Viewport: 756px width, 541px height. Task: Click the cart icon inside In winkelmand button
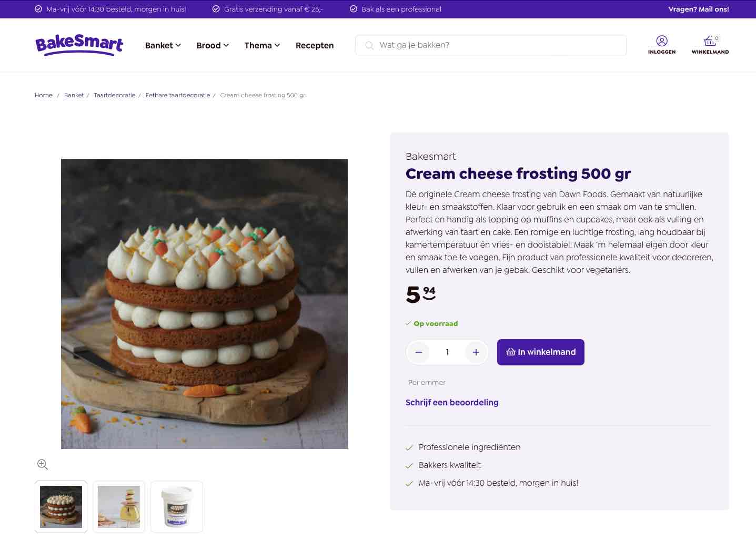coord(510,352)
